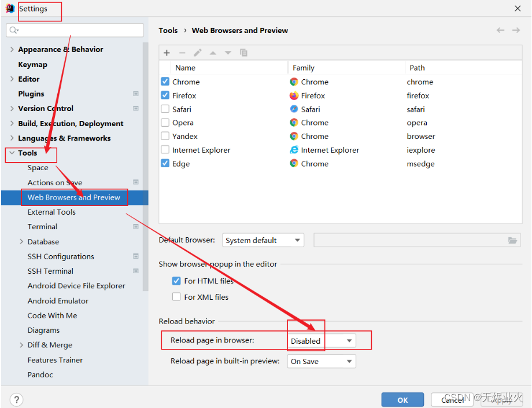
Task: Expand Build, Execution, Deployment arrow
Action: [x=12, y=123]
